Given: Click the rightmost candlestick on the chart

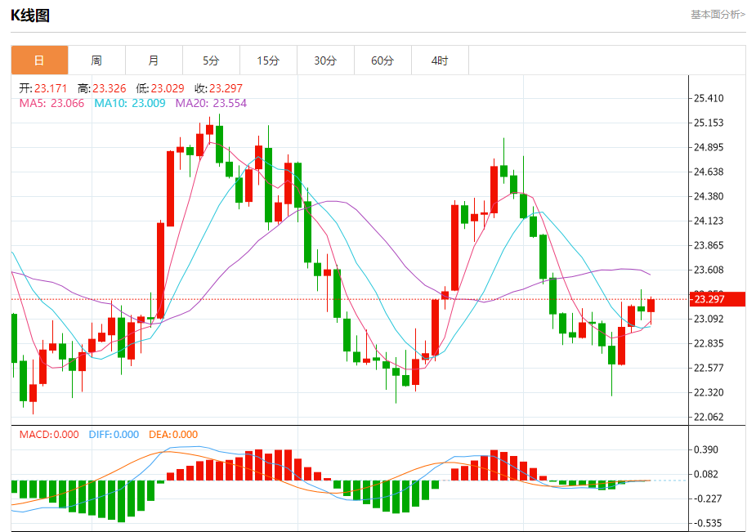Looking at the screenshot, I should click(x=651, y=306).
